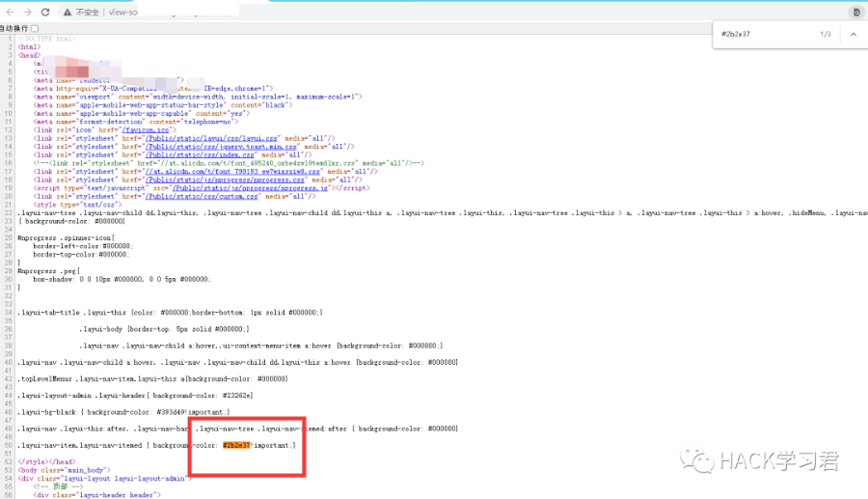This screenshot has height=499, width=868.
Task: Jump to previous search match arrow
Action: point(854,35)
